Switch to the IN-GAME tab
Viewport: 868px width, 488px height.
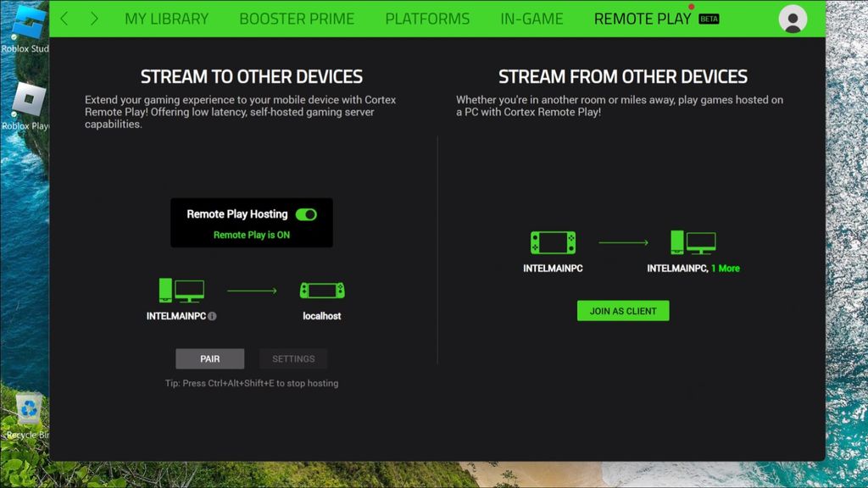tap(531, 18)
